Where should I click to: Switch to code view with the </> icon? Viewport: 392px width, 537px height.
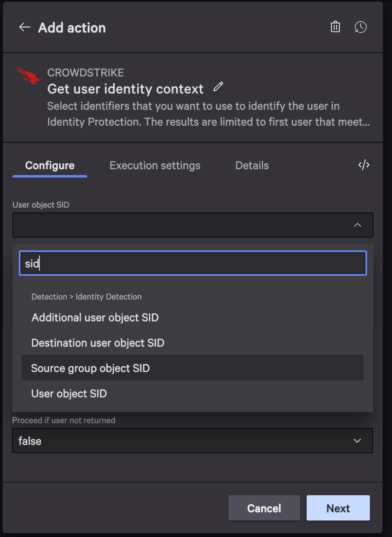click(364, 165)
